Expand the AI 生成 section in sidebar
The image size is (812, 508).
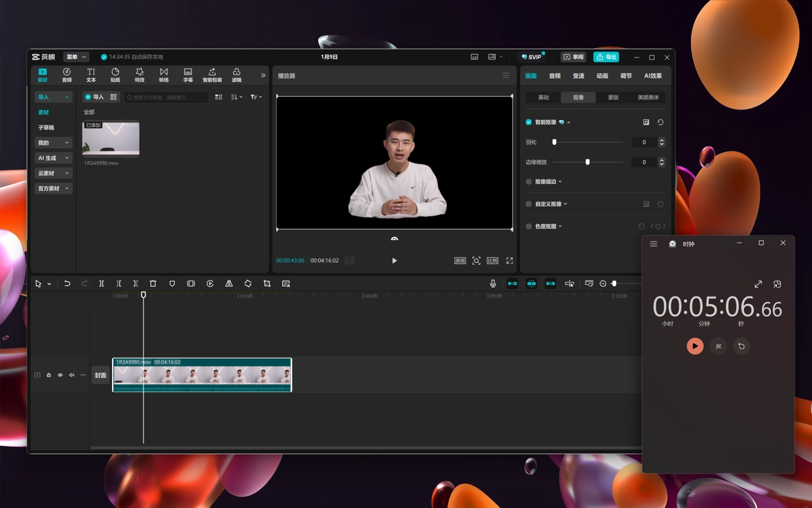53,158
